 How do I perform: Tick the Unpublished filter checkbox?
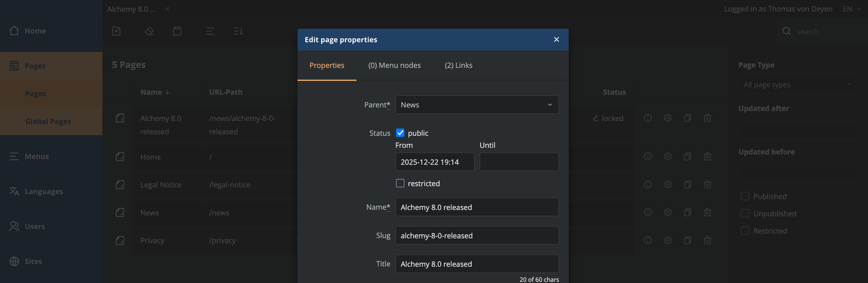745,213
